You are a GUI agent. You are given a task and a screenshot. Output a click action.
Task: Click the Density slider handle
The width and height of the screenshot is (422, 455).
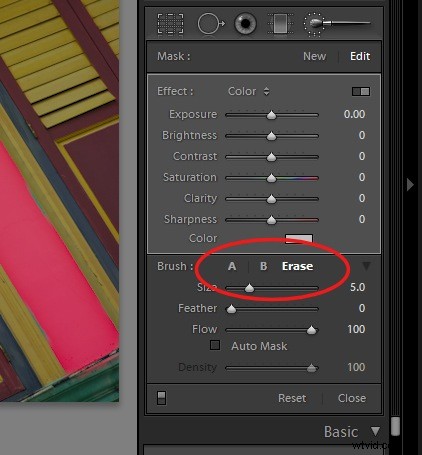[x=311, y=368]
